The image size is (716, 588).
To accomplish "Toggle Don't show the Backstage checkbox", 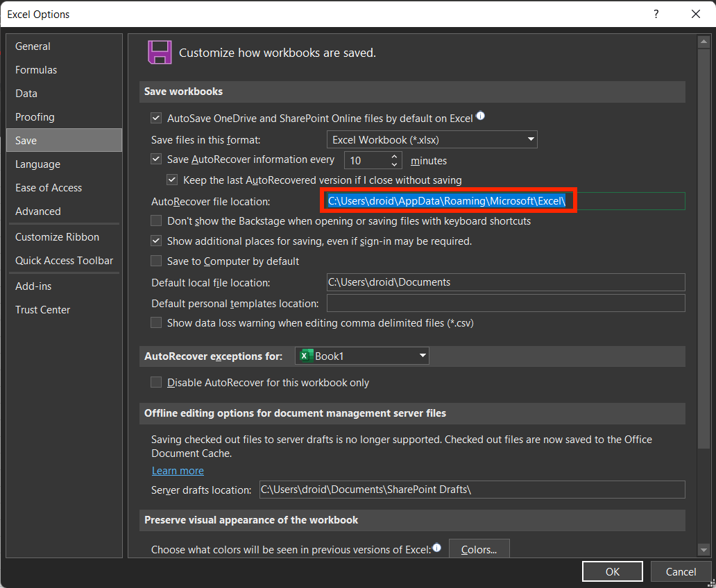I will pyautogui.click(x=156, y=221).
